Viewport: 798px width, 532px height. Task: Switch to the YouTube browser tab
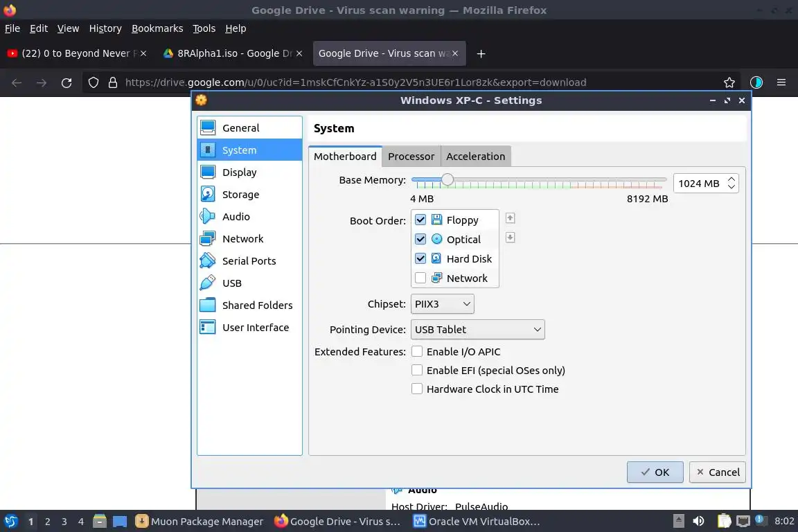77,53
